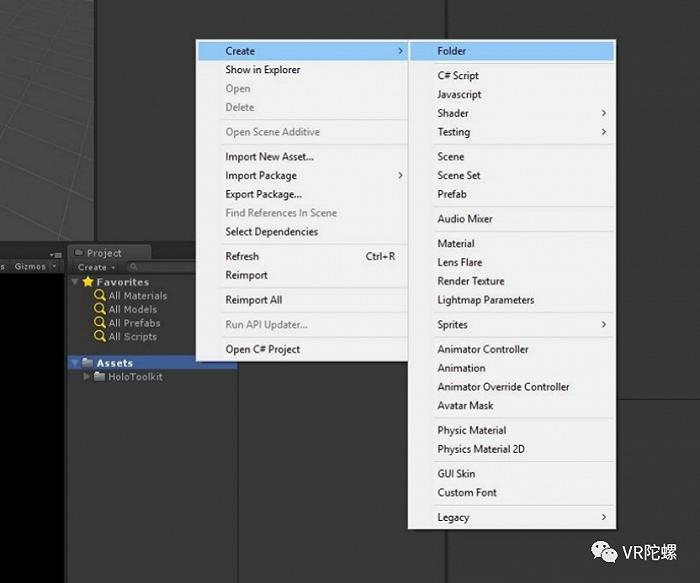Expand the HoloToolkit folder
This screenshot has width=700, height=583.
pyautogui.click(x=87, y=376)
